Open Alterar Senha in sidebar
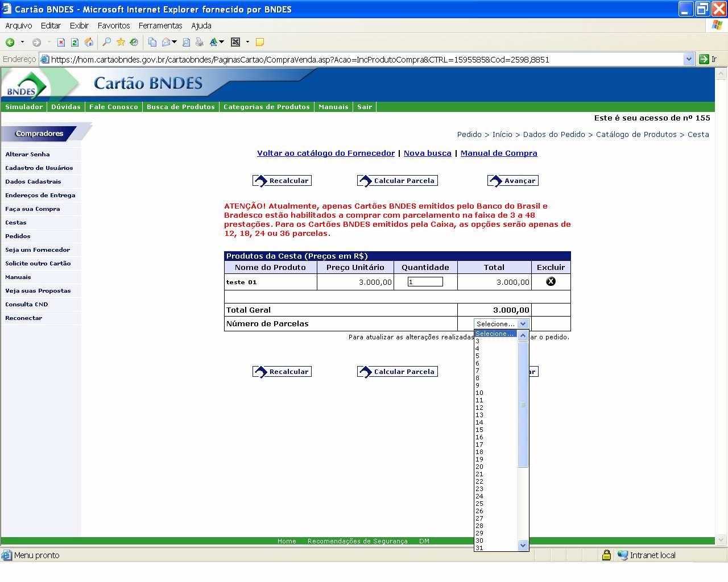The image size is (728, 582). pos(27,154)
